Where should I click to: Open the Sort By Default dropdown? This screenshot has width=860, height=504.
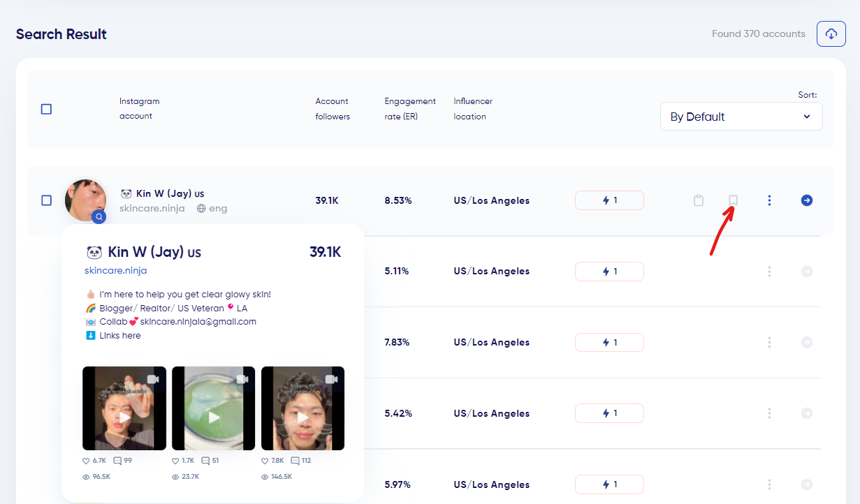[x=741, y=116]
